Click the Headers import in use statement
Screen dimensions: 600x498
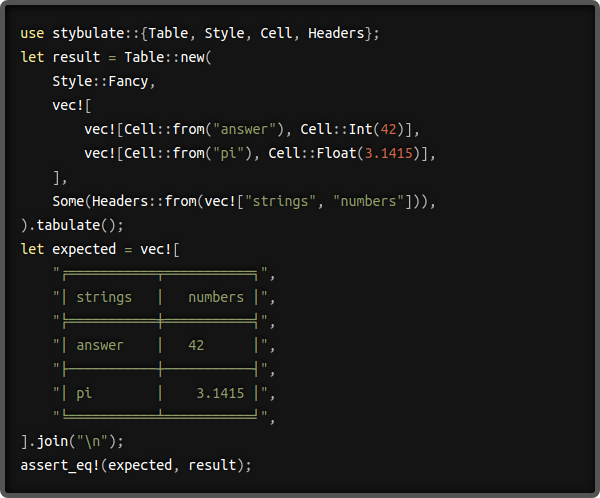tap(336, 33)
